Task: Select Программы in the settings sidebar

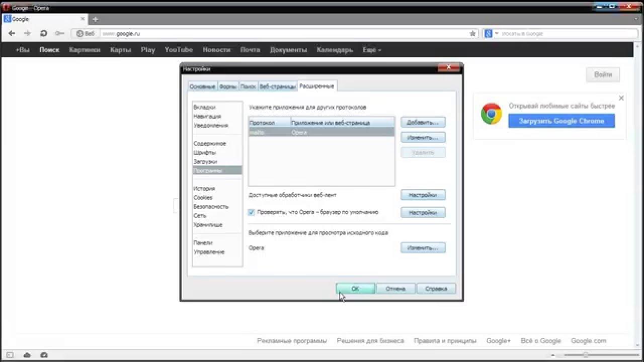Action: [x=217, y=170]
